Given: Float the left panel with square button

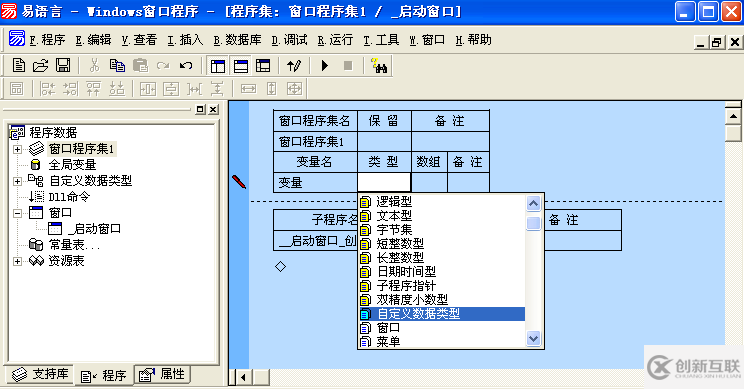Looking at the screenshot, I should (201, 109).
